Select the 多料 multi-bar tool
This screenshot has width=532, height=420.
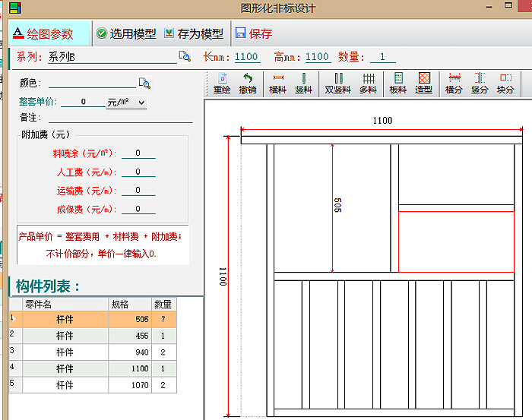point(368,84)
